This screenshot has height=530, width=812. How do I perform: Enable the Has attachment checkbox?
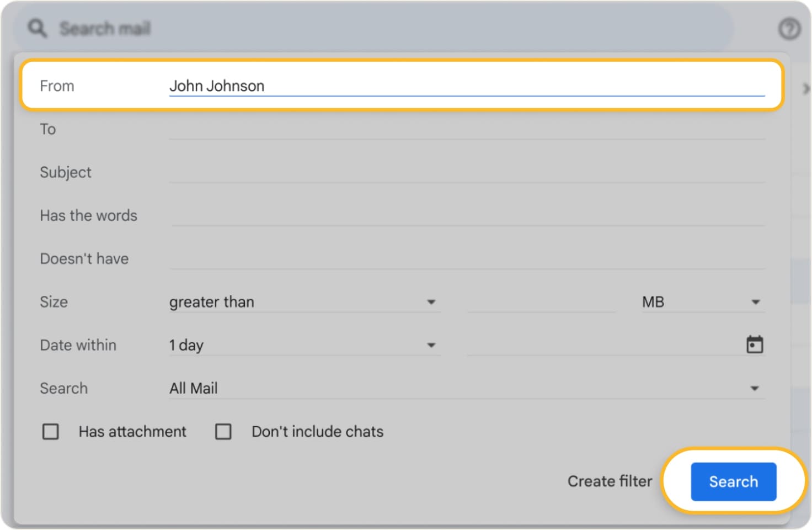pyautogui.click(x=51, y=432)
